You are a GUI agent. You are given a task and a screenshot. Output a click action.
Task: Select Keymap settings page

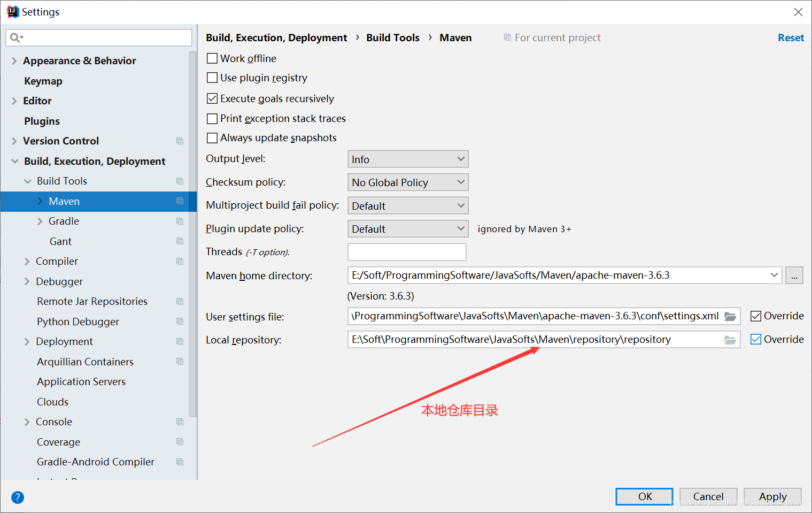(x=43, y=81)
